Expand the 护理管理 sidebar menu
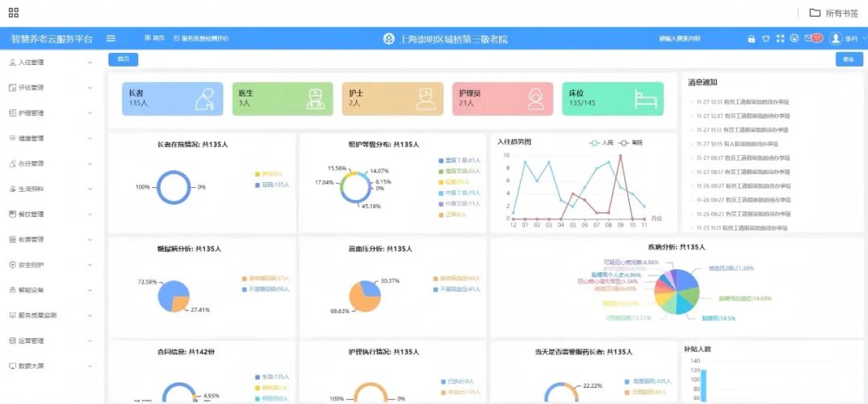 click(48, 112)
